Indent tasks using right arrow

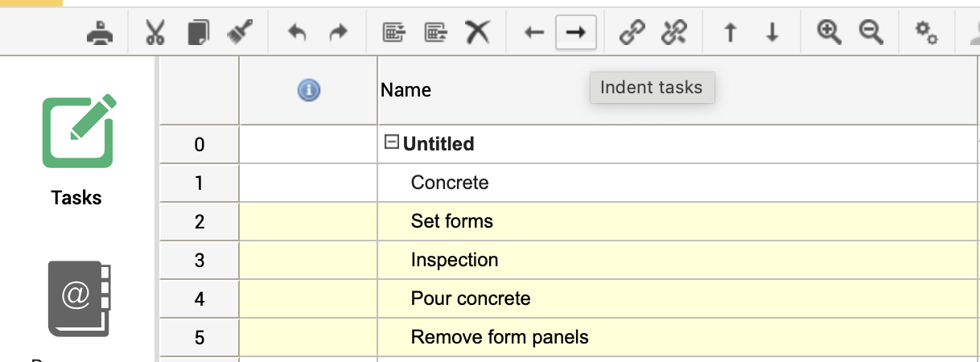(575, 32)
